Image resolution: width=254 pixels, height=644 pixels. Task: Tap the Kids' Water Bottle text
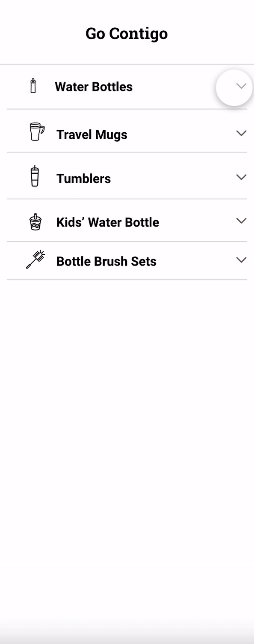[108, 222]
